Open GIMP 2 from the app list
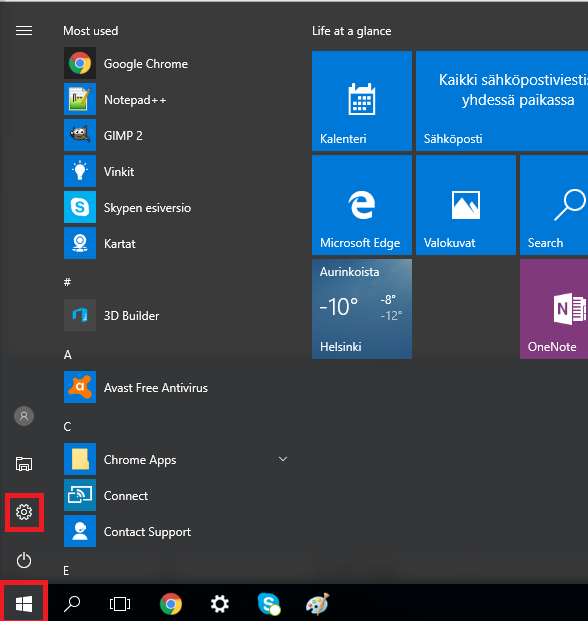The image size is (588, 621). tap(177, 135)
